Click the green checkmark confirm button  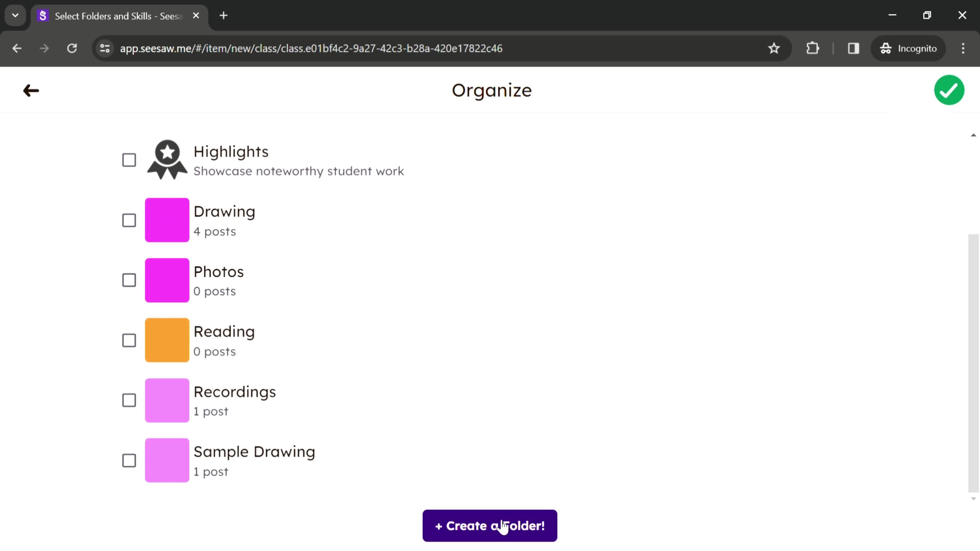point(949,90)
